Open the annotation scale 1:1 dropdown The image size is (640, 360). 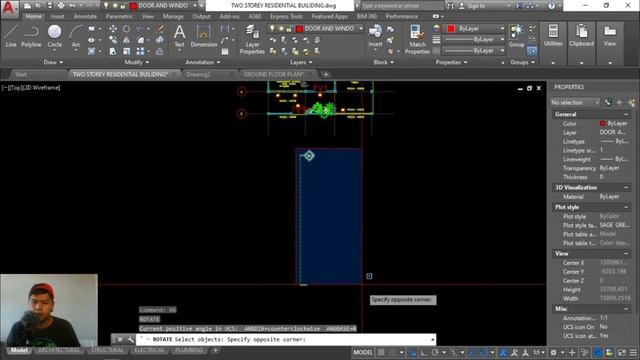539,352
